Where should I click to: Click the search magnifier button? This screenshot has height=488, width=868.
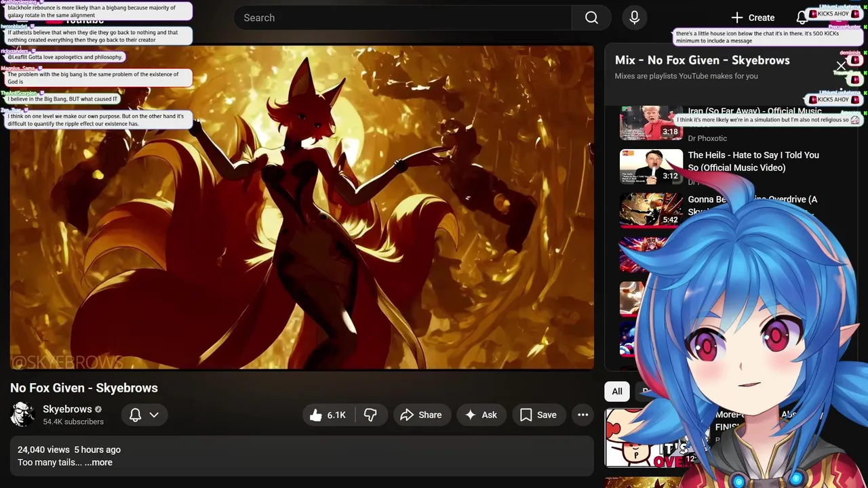pyautogui.click(x=591, y=18)
